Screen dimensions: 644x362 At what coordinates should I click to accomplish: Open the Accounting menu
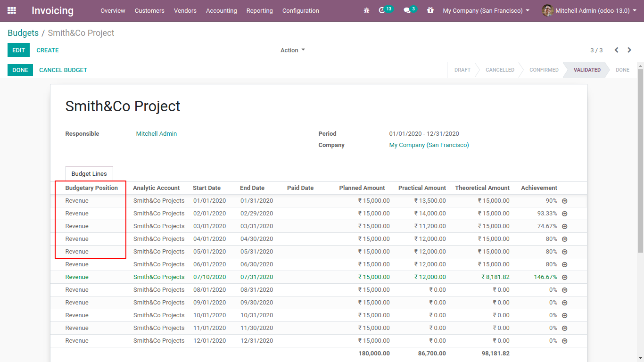[x=221, y=10]
